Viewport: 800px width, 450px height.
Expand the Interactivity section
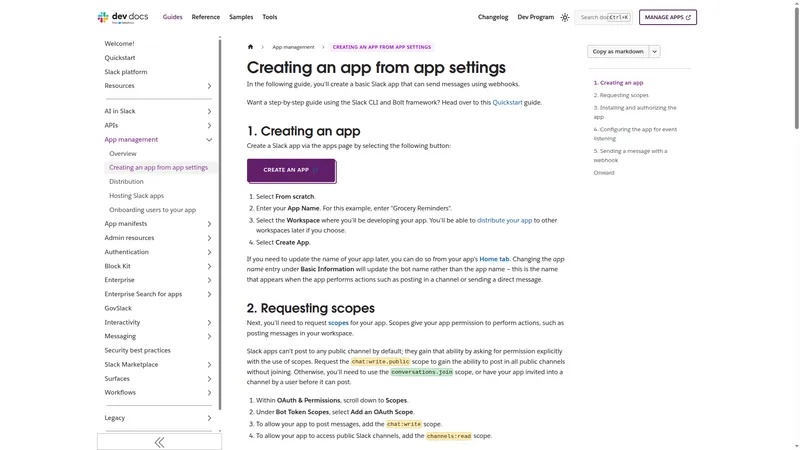click(x=209, y=322)
